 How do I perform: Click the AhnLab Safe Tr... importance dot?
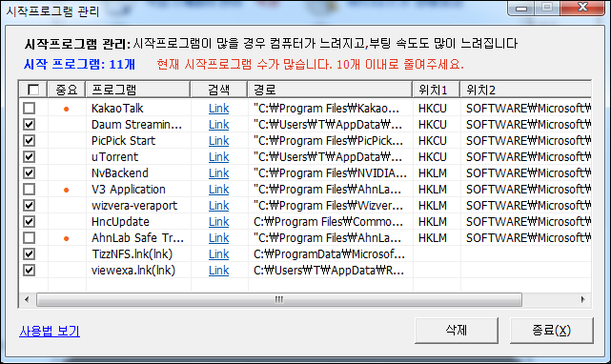(x=66, y=238)
